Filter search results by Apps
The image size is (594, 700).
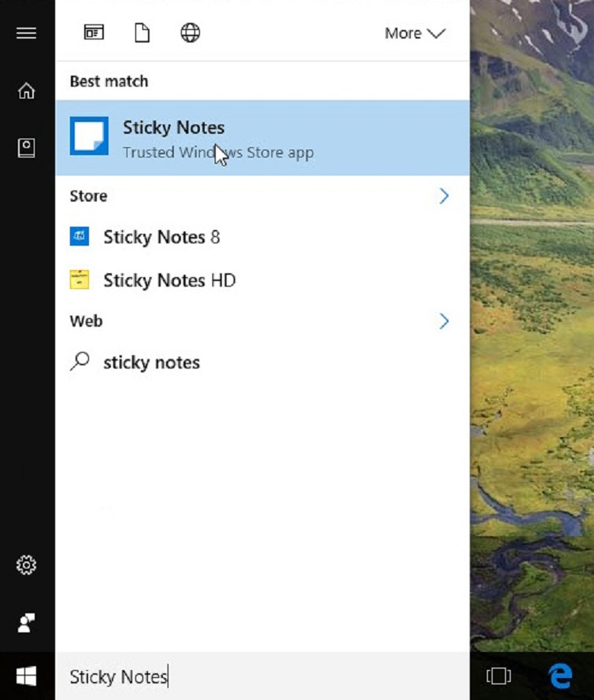click(94, 33)
